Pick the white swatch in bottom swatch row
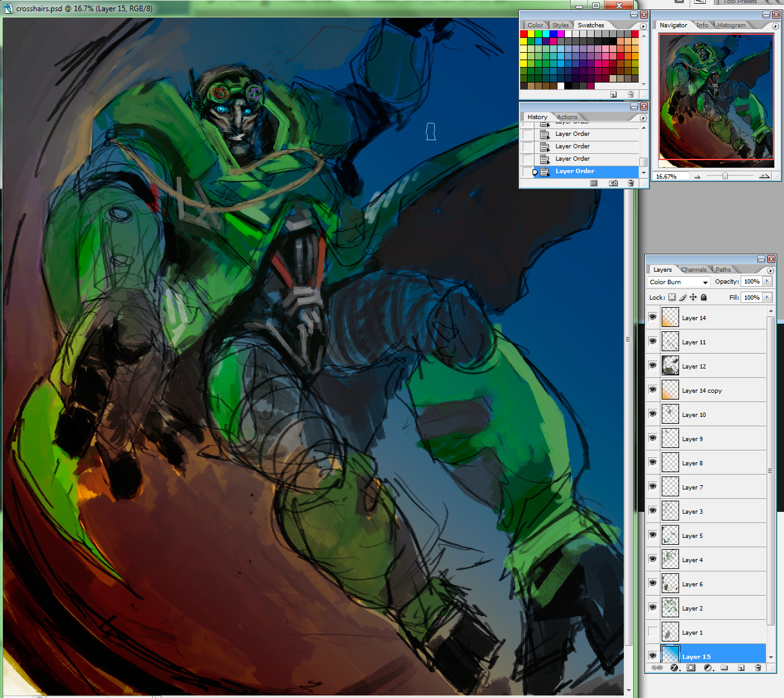The width and height of the screenshot is (784, 698). tap(561, 86)
